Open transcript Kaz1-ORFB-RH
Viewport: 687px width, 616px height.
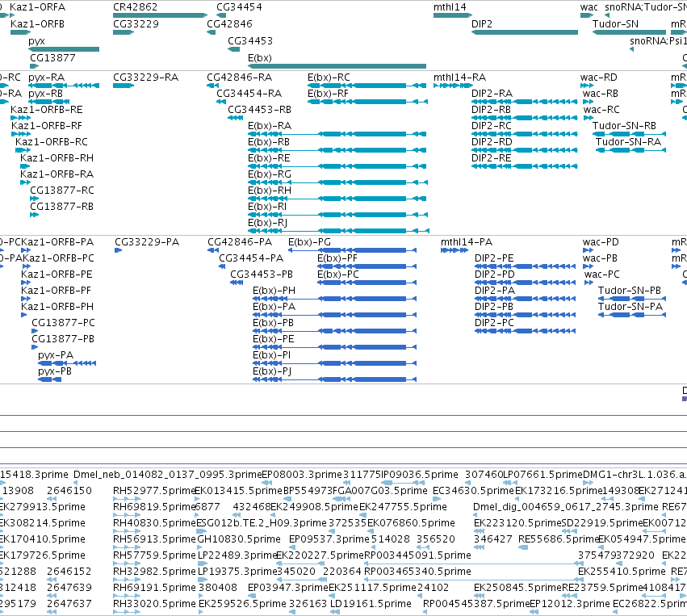tap(57, 158)
